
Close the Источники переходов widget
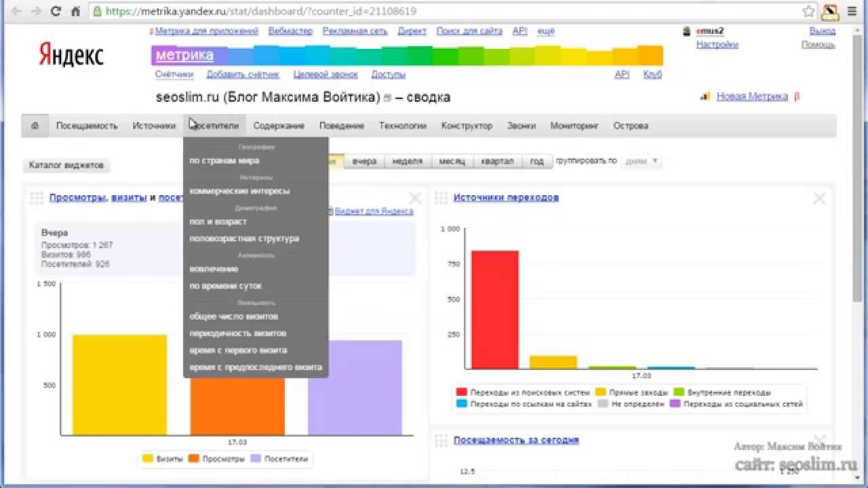click(819, 199)
